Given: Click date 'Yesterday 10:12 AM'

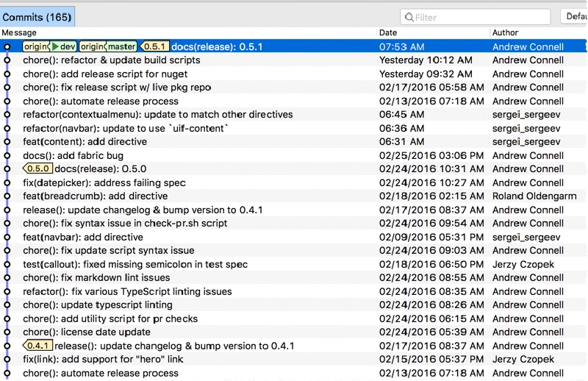Looking at the screenshot, I should click(426, 60).
